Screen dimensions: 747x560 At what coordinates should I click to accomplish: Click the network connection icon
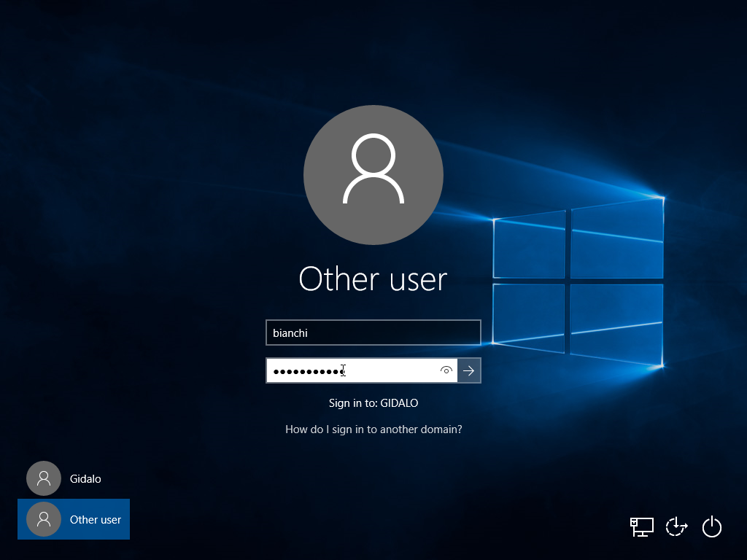(642, 526)
